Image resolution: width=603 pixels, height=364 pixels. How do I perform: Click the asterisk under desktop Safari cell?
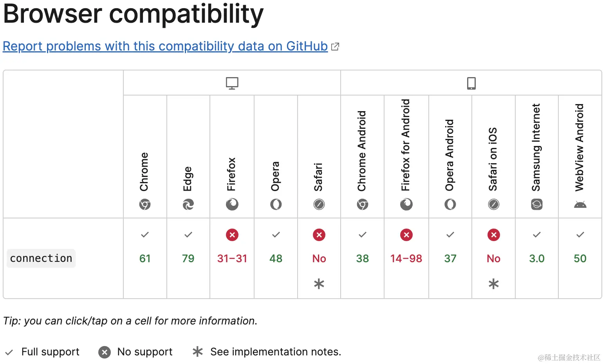coord(319,284)
